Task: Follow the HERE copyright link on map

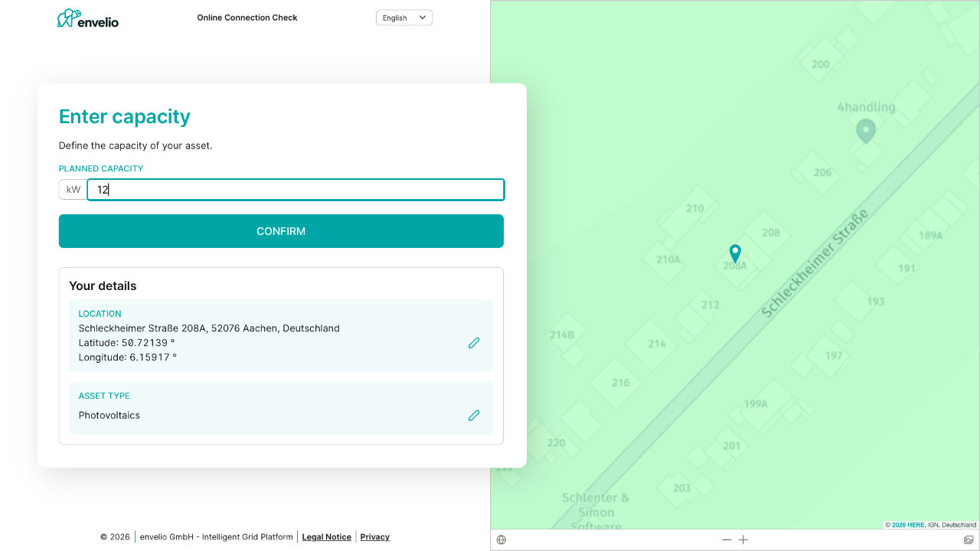Action: [908, 525]
